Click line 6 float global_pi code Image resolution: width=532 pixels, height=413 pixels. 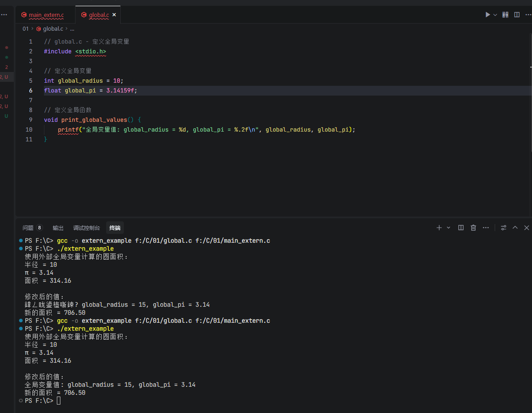[91, 90]
